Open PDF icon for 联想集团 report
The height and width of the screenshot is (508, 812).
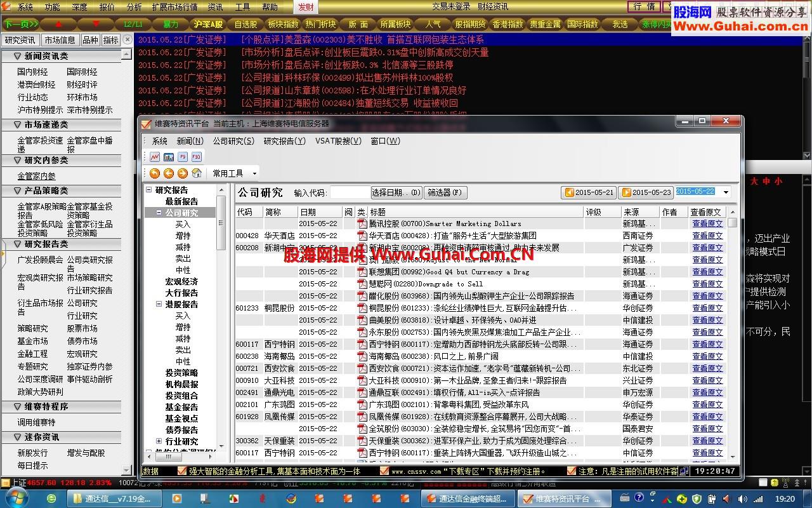pyautogui.click(x=362, y=272)
